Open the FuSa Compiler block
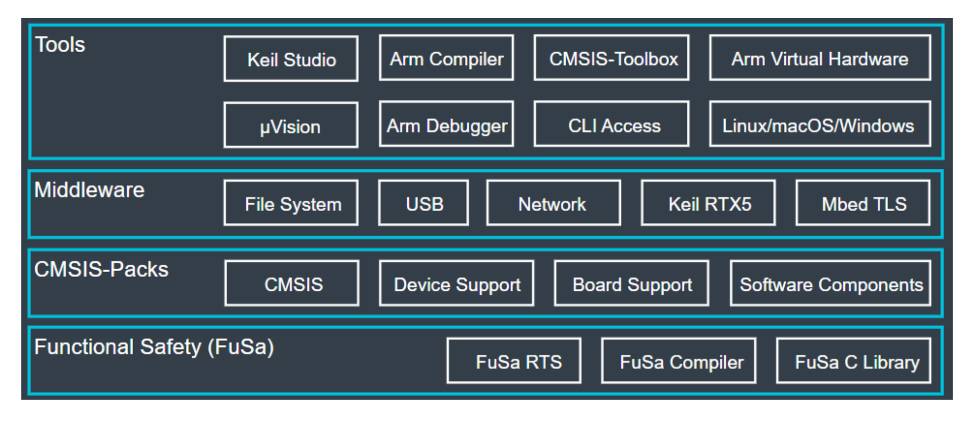Viewport: 980px width, 422px height. (x=678, y=361)
